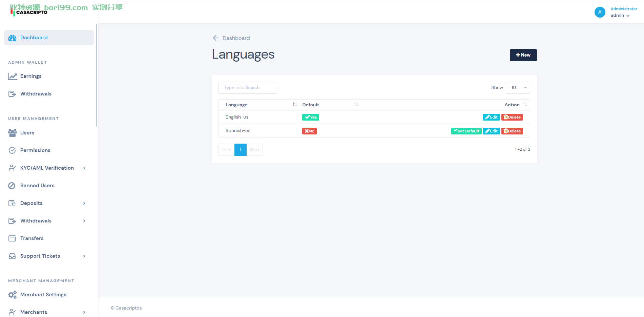The height and width of the screenshot is (317, 644).
Task: Click the Administrator role label
Action: (x=624, y=9)
